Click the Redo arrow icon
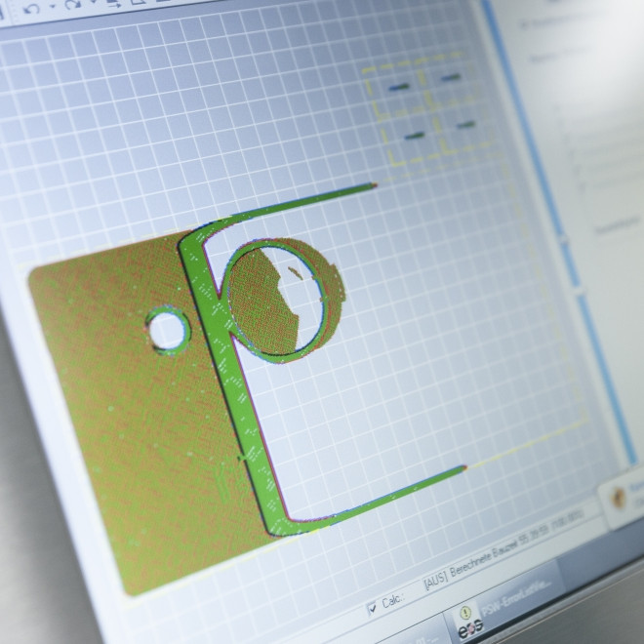 pyautogui.click(x=72, y=7)
